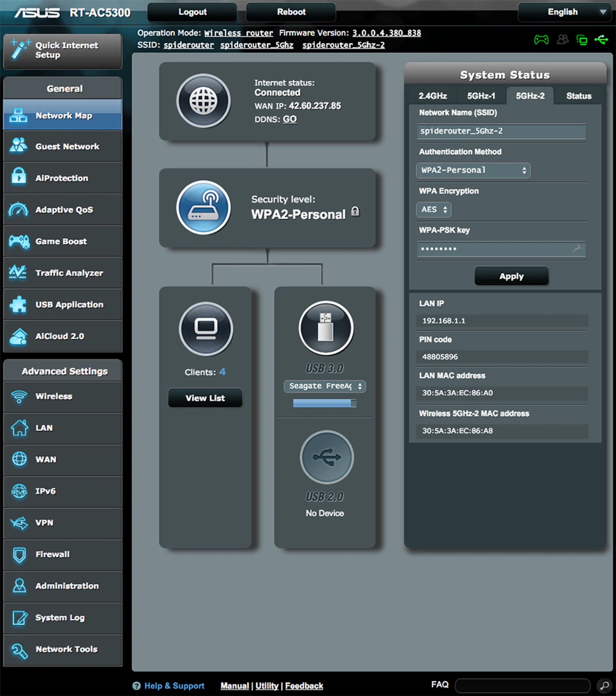Click the USB storage usage bar
This screenshot has width=616, height=696.
(325, 404)
